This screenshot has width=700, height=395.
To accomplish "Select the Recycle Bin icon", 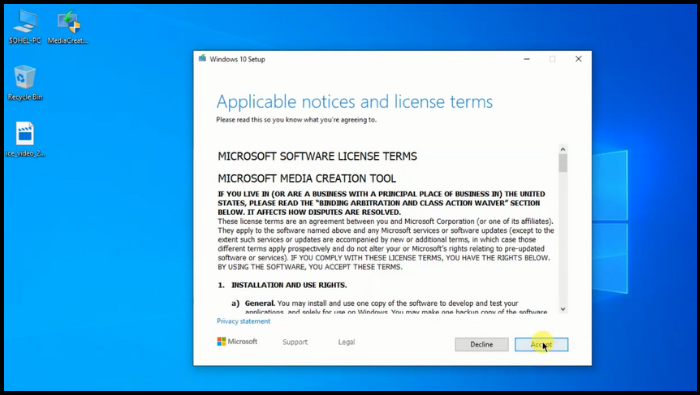I will (x=25, y=83).
